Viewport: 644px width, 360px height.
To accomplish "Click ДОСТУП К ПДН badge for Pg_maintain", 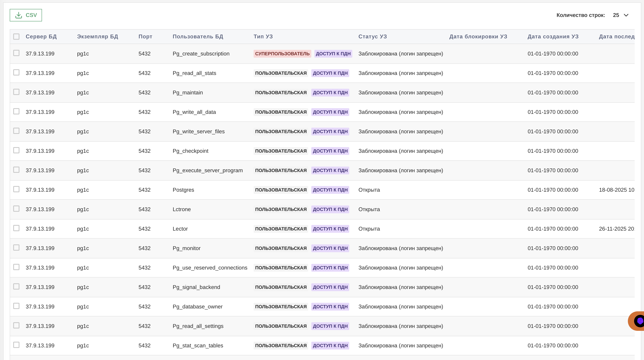I will 330,93.
